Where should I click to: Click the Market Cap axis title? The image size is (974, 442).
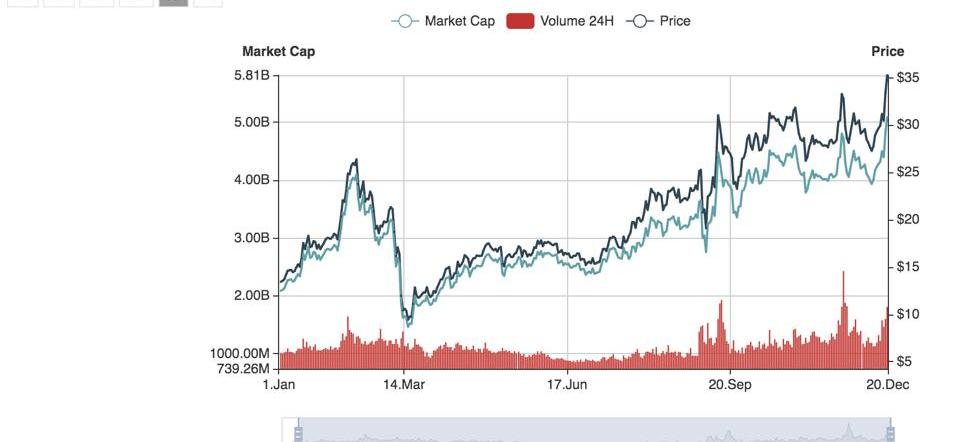[x=278, y=51]
